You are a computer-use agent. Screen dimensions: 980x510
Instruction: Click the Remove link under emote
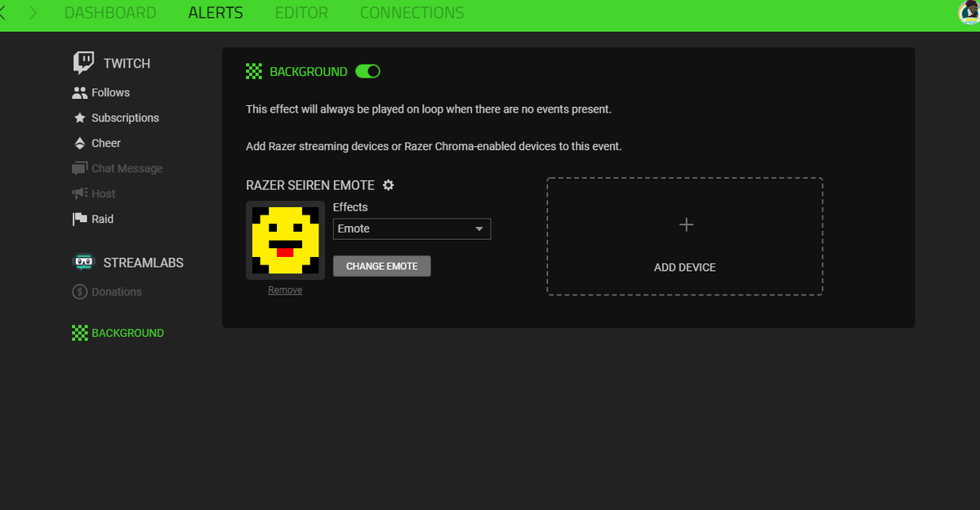pos(285,290)
